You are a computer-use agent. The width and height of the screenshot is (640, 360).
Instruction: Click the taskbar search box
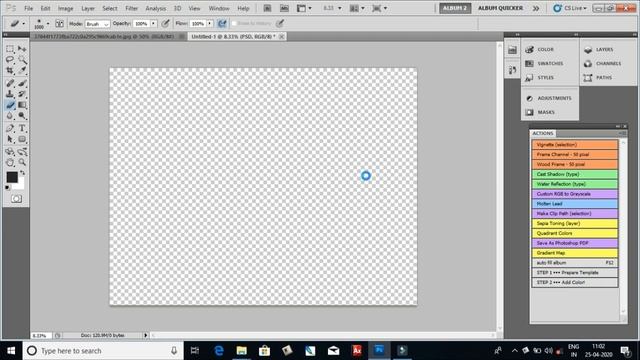(x=103, y=351)
